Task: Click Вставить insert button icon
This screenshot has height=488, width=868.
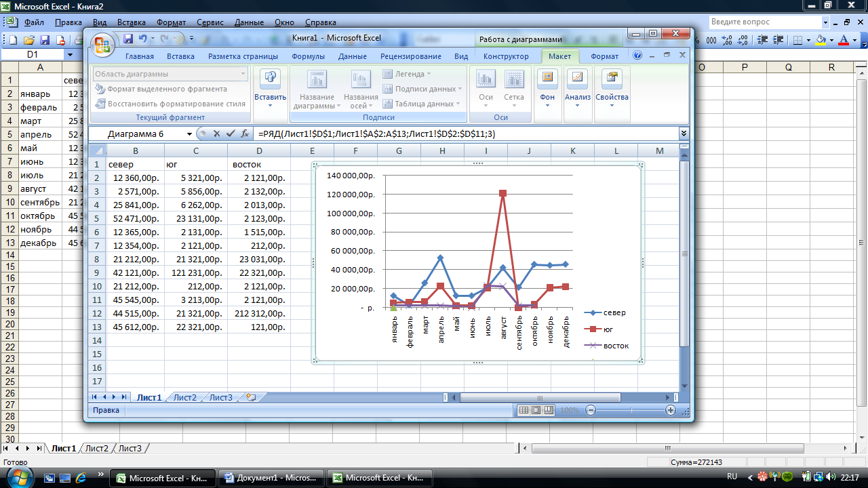Action: tap(270, 79)
